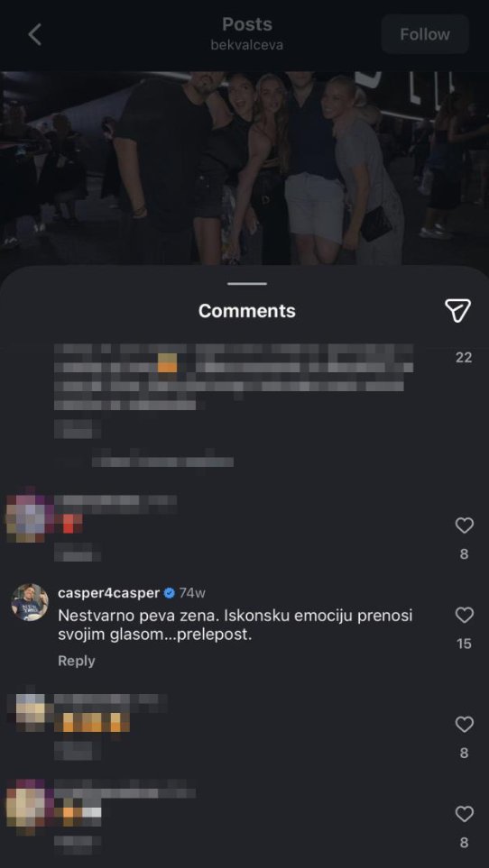Like the comment directly below casper4casper's
489x868 pixels.
pyautogui.click(x=464, y=724)
